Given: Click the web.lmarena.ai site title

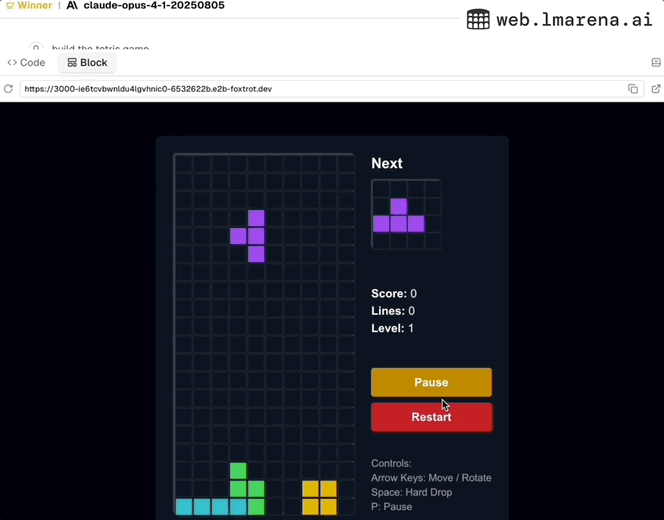Looking at the screenshot, I should [574, 19].
